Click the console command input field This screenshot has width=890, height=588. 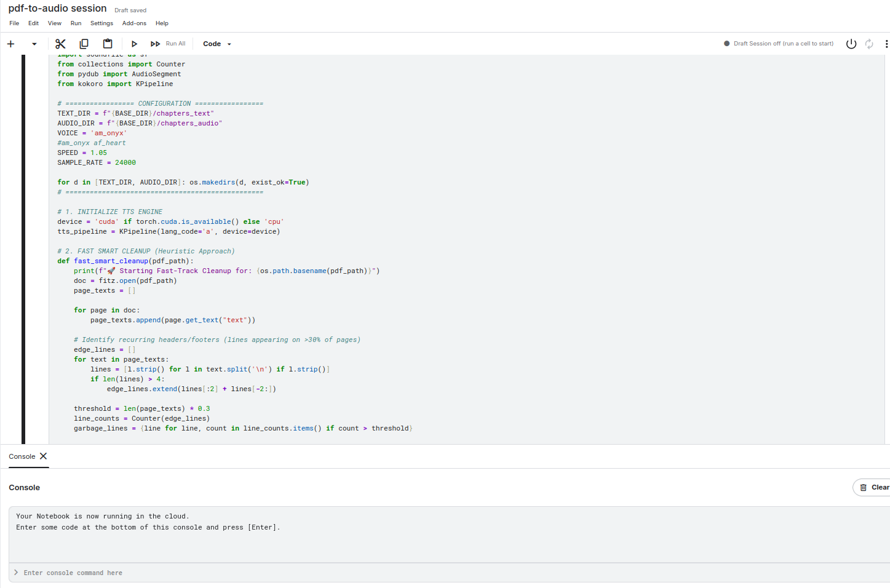click(x=431, y=573)
